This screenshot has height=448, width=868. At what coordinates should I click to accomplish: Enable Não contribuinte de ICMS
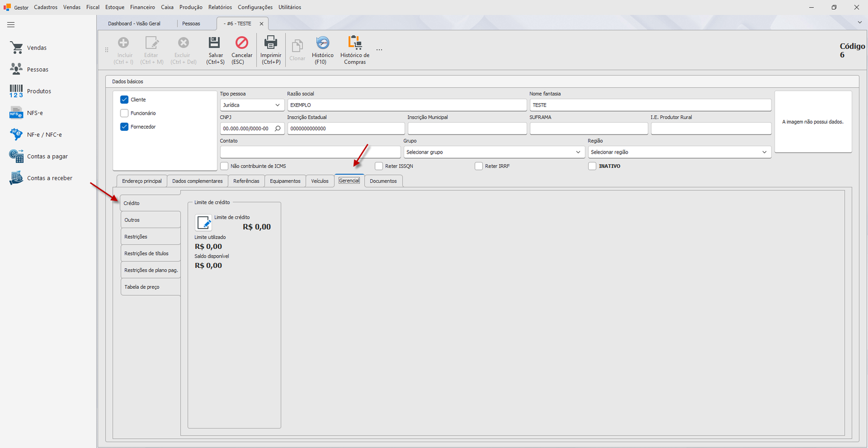224,166
